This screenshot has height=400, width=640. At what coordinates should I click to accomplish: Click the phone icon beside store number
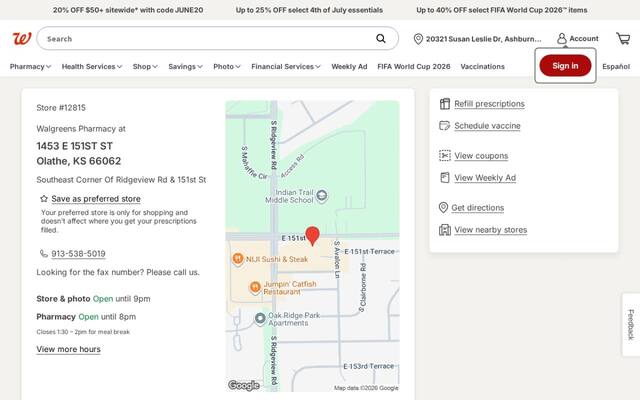click(x=44, y=253)
